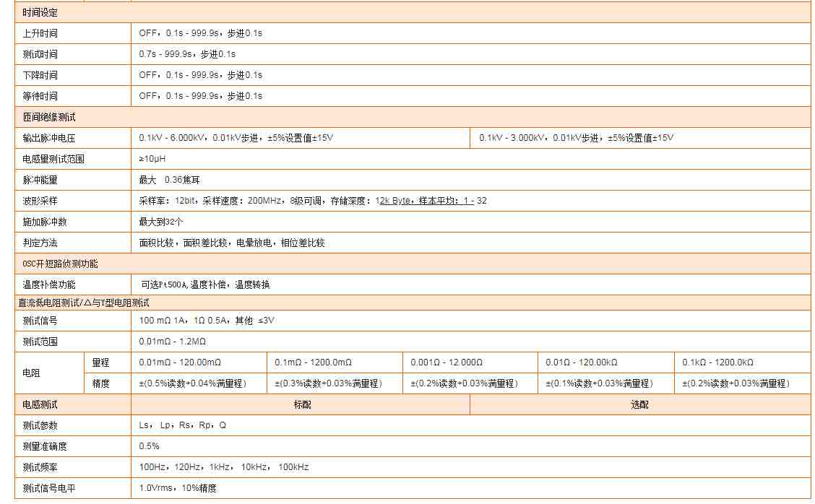The image size is (815, 504).
Task: Click the '温度补偿功能' row label
Action: pyautogui.click(x=49, y=284)
